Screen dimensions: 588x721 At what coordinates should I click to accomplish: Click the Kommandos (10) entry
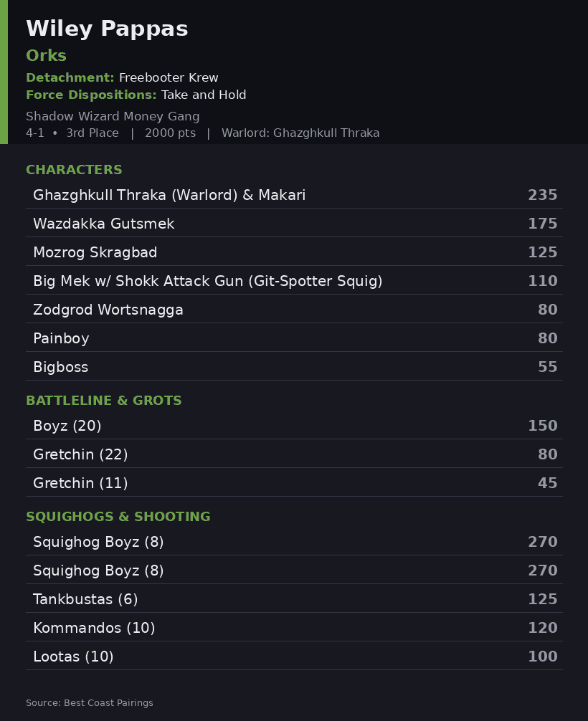294,627
